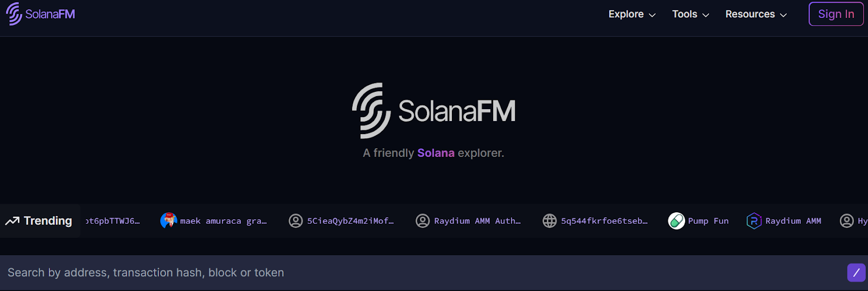Expand the Resources dropdown menu
868x291 pixels.
pyautogui.click(x=756, y=14)
